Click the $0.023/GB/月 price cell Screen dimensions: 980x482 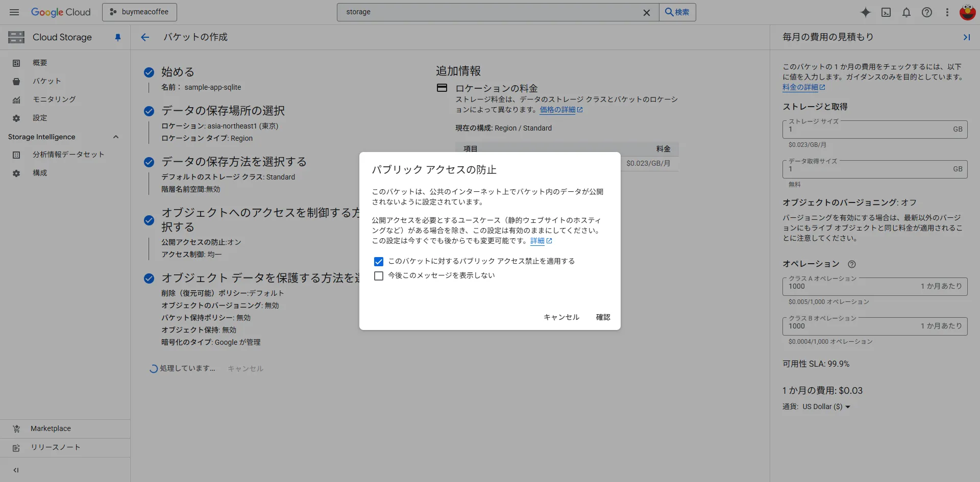click(x=648, y=163)
